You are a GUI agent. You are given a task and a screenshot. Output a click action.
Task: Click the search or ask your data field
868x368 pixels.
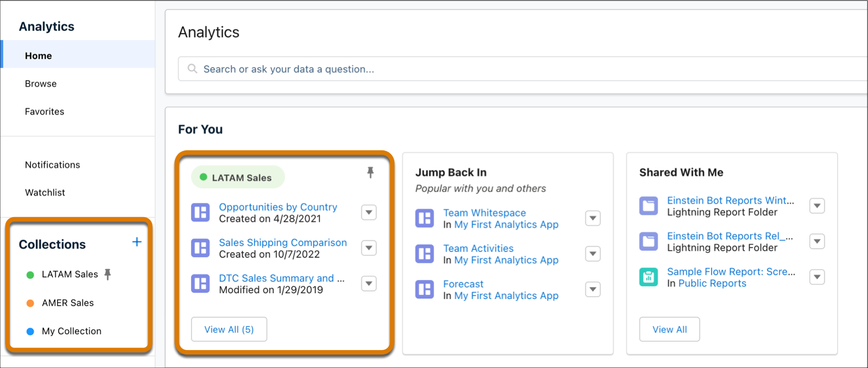pyautogui.click(x=523, y=69)
